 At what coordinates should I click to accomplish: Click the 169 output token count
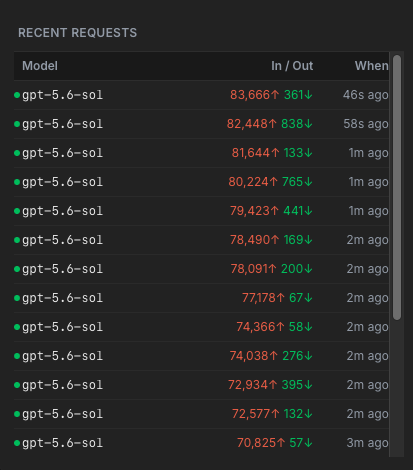click(x=298, y=240)
